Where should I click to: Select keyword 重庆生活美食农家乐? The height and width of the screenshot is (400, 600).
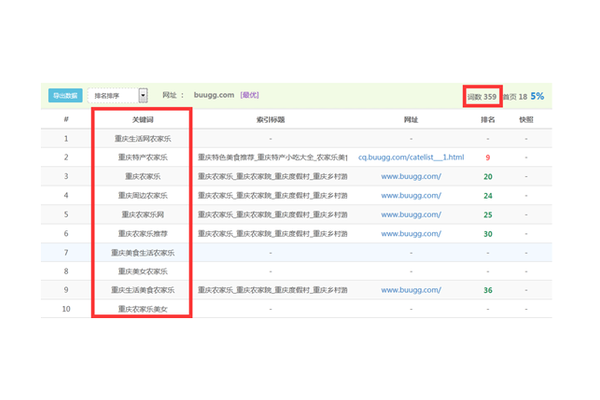click(143, 290)
